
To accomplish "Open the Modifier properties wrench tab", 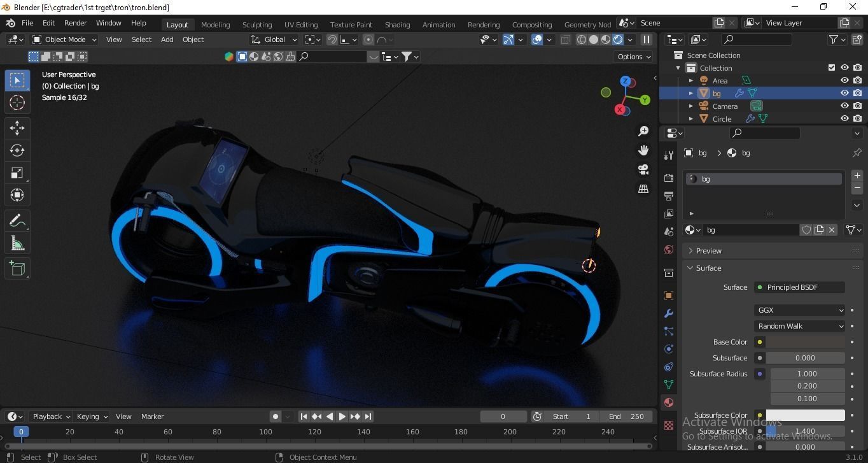I will click(668, 313).
